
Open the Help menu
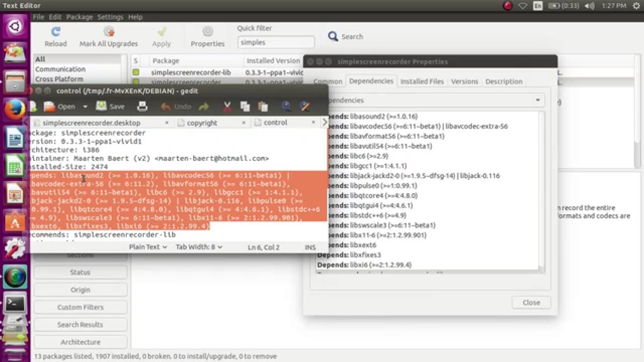click(x=135, y=17)
